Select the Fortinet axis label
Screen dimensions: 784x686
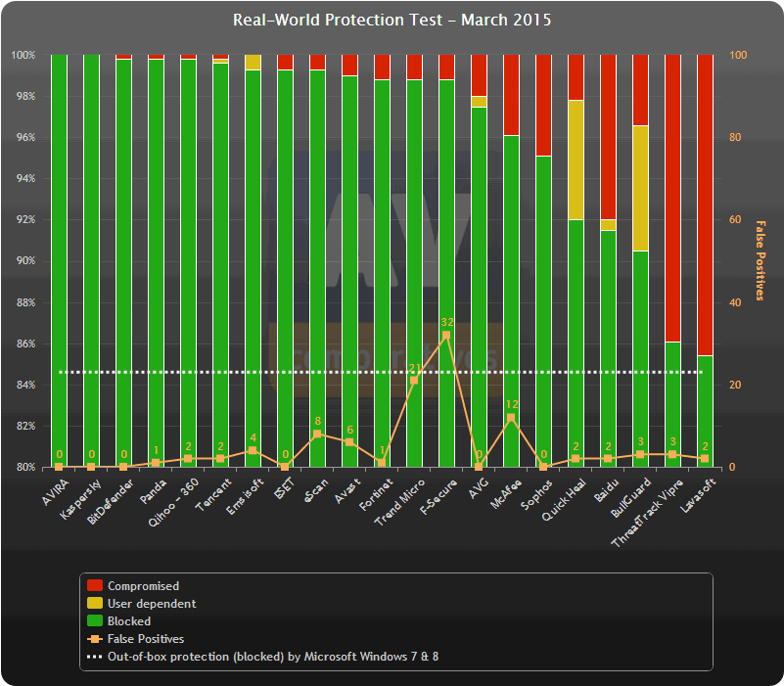376,494
